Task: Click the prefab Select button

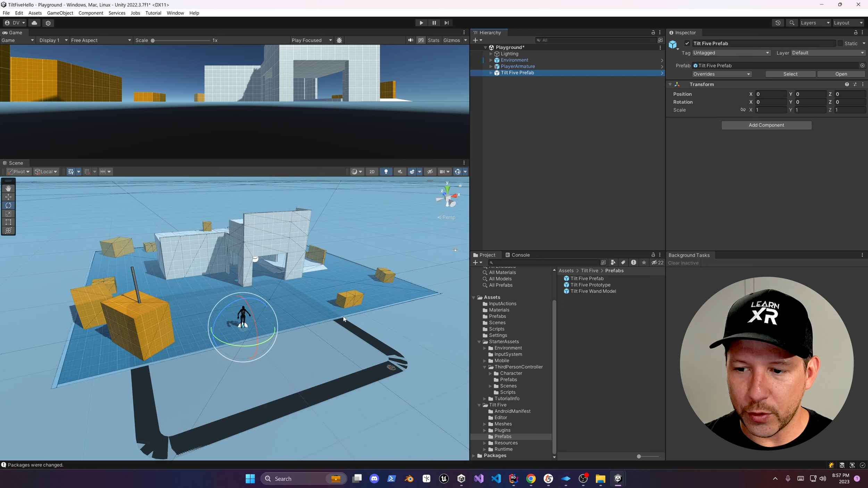Action: pos(790,74)
